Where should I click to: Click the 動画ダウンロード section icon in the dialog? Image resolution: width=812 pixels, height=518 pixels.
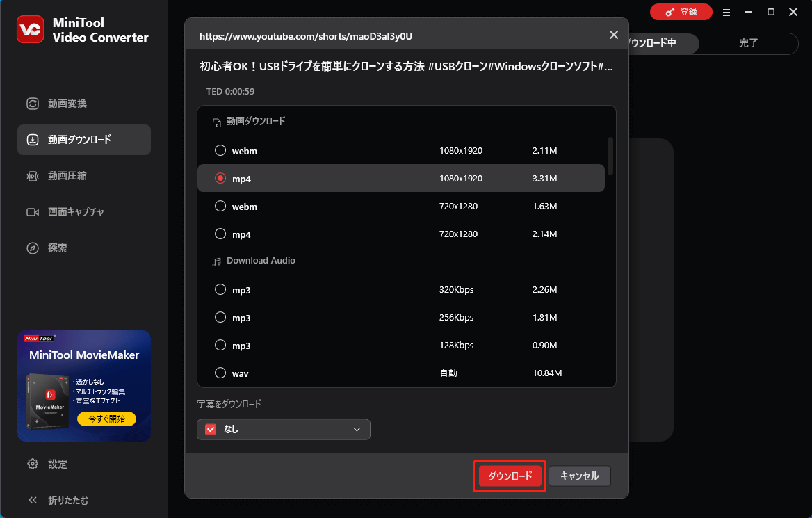click(x=216, y=123)
